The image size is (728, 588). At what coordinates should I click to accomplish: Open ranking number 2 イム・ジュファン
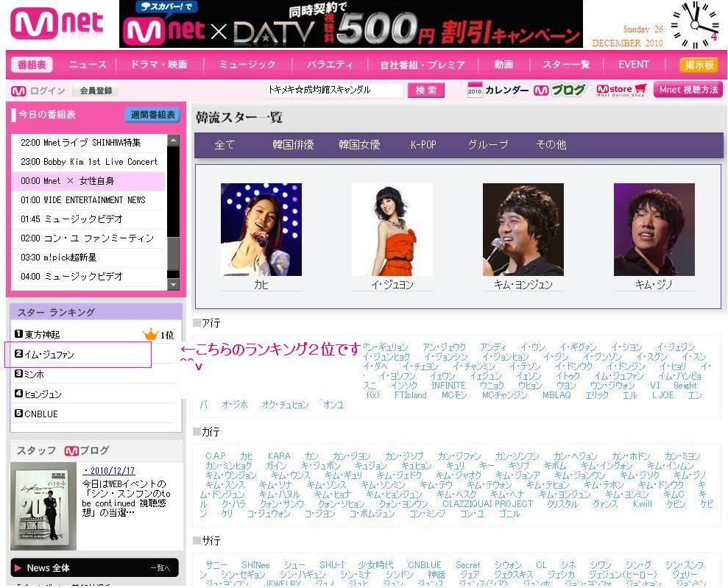49,355
